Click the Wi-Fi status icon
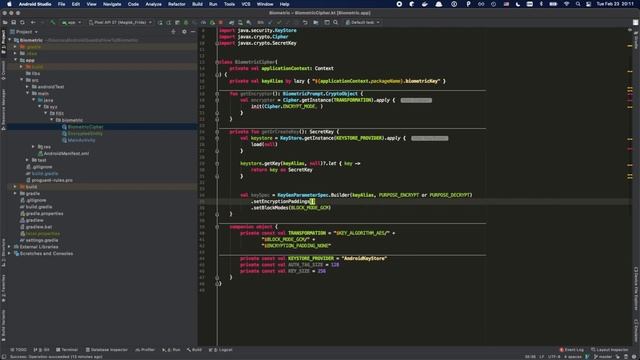 click(x=567, y=4)
